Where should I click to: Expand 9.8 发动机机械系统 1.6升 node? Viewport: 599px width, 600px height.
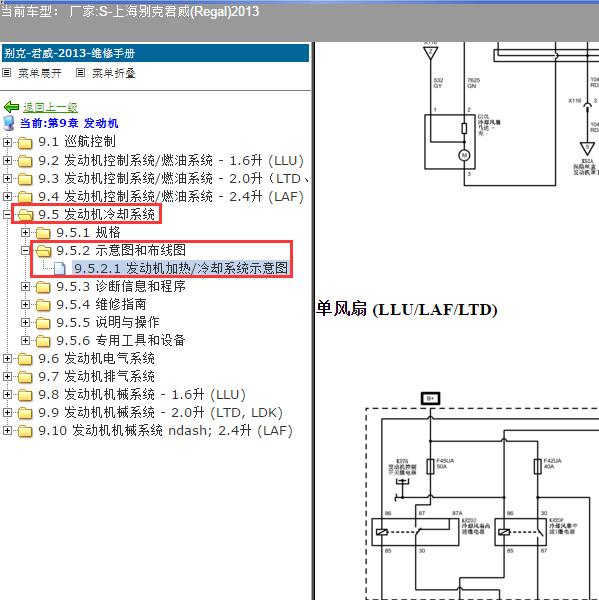(x=7, y=394)
